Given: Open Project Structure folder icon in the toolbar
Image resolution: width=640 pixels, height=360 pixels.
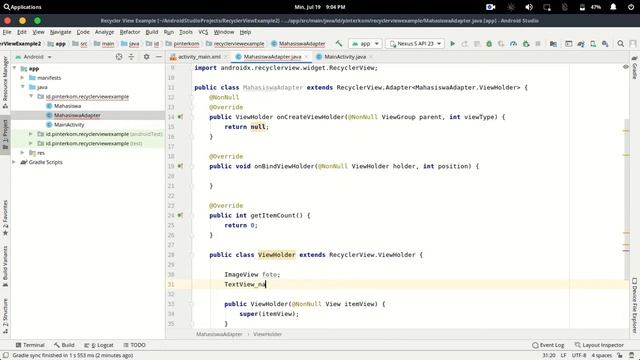Looking at the screenshot, I should tap(553, 44).
